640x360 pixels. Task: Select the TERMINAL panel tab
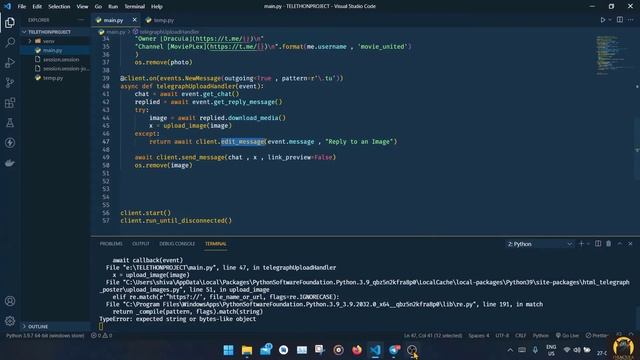click(x=216, y=244)
